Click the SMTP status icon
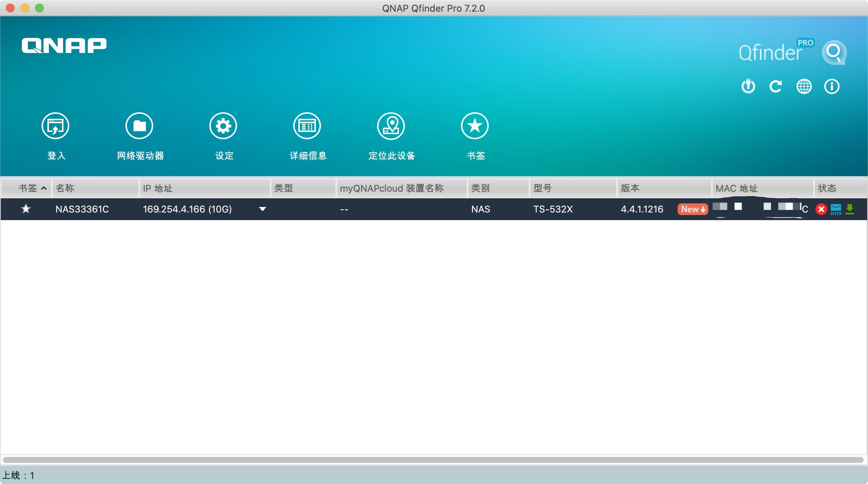 pos(836,209)
